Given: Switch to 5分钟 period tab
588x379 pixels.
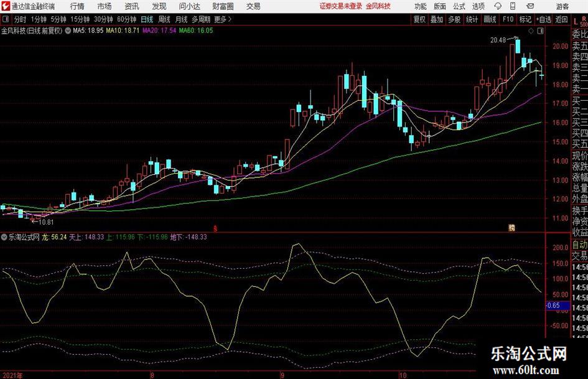Looking at the screenshot, I should point(58,19).
